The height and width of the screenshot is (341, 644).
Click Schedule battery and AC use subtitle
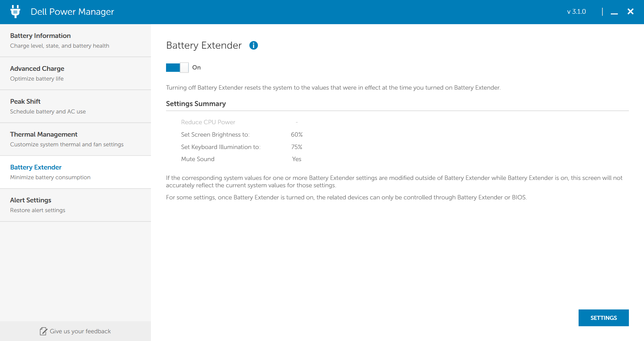pyautogui.click(x=48, y=111)
